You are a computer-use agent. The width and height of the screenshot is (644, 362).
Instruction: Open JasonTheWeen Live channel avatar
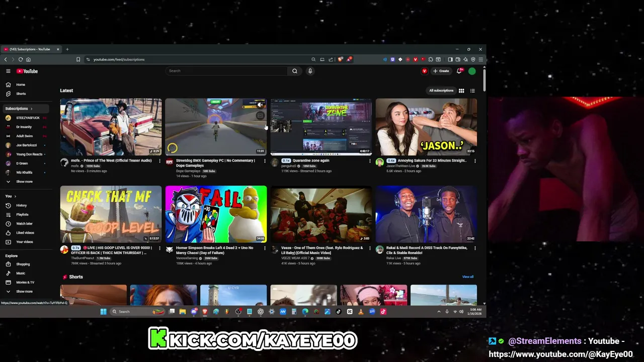tap(379, 162)
